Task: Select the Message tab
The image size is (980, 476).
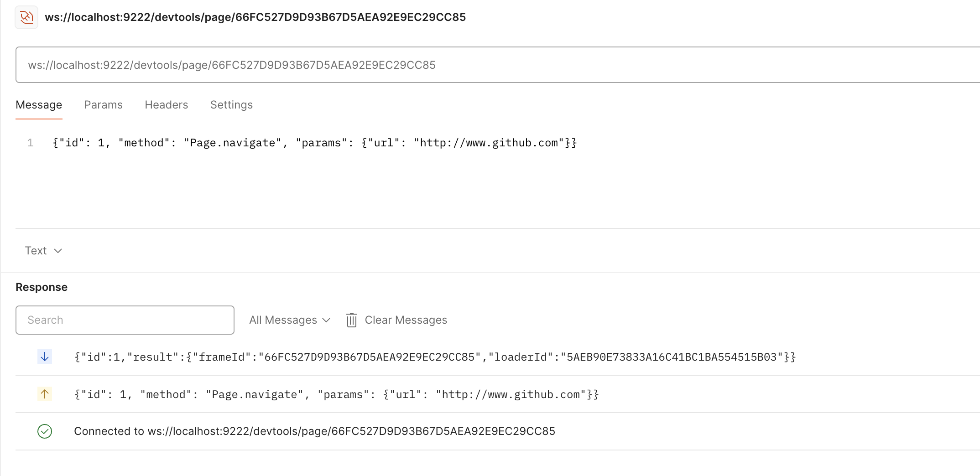Action: 39,105
